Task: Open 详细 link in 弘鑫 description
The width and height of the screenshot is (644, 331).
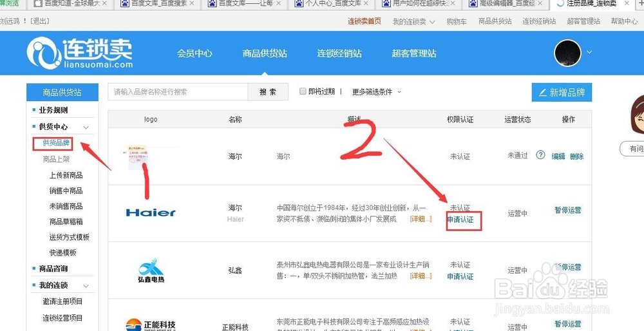Action: (x=421, y=276)
